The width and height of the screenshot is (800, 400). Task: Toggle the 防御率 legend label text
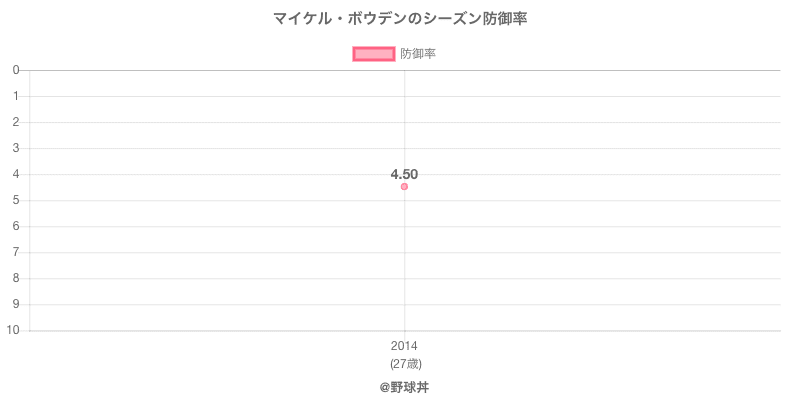(418, 54)
